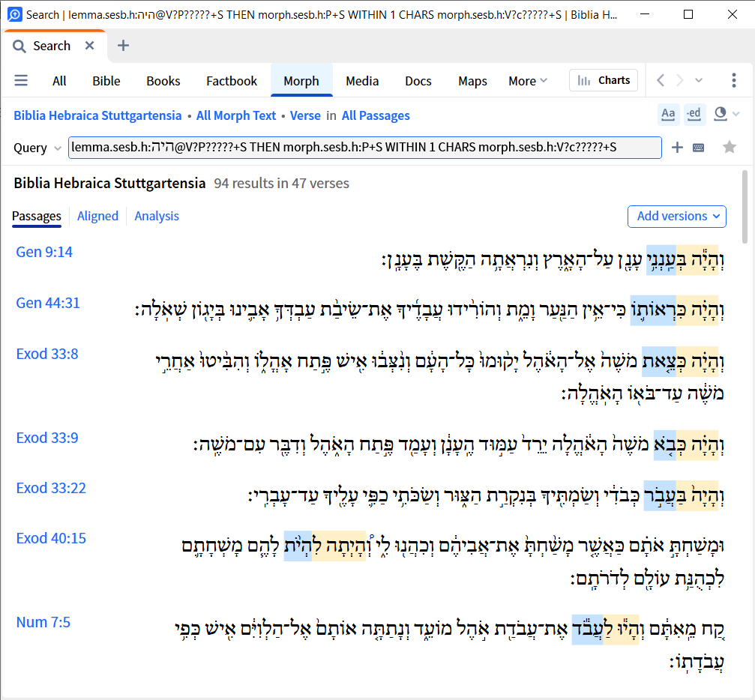Open a new tab with plus icon
The image size is (755, 700).
[x=123, y=46]
